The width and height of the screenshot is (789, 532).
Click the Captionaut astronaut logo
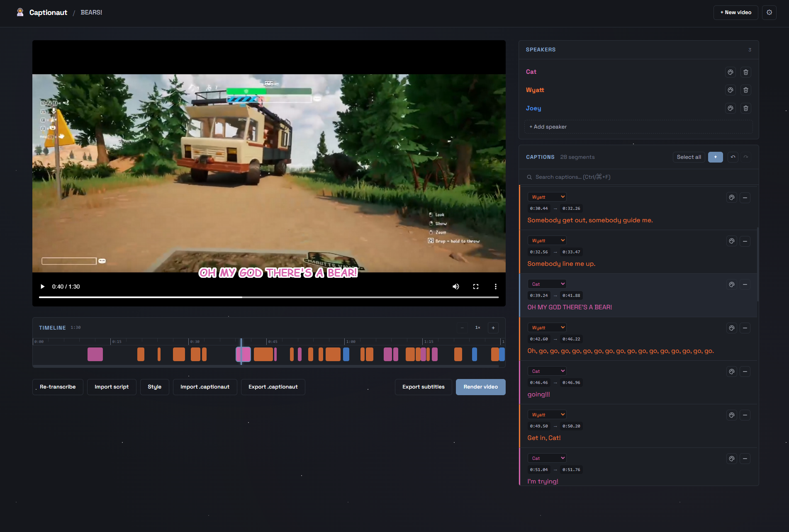(x=20, y=12)
